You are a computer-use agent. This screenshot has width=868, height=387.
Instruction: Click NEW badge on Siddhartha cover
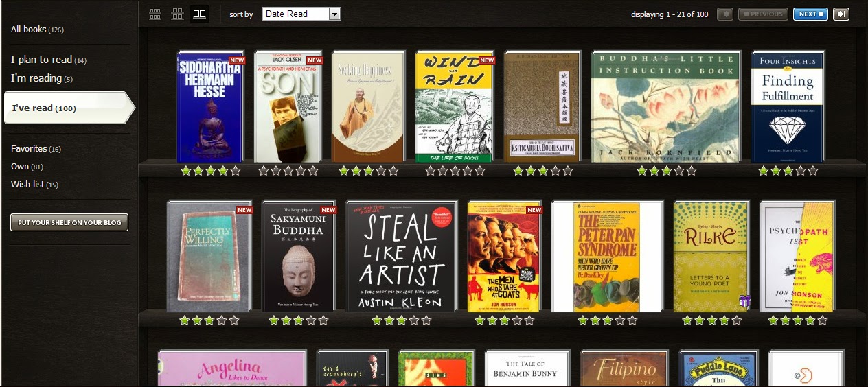tap(237, 60)
